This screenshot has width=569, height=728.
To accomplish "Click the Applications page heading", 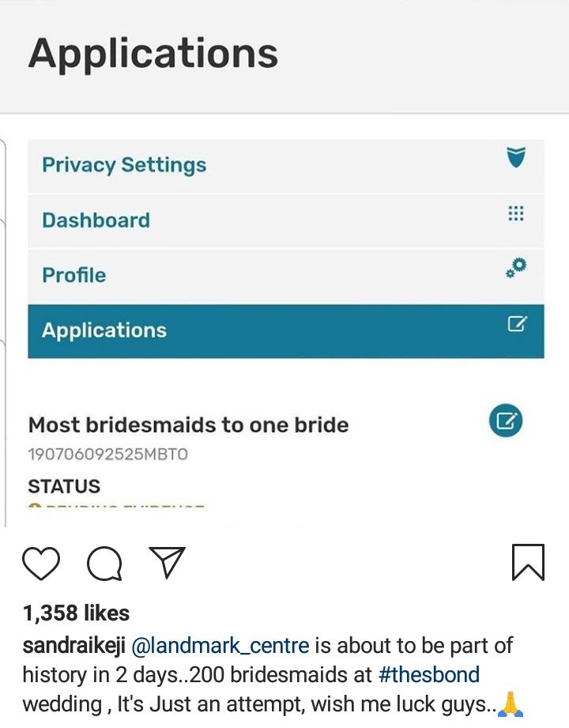I will (x=153, y=54).
